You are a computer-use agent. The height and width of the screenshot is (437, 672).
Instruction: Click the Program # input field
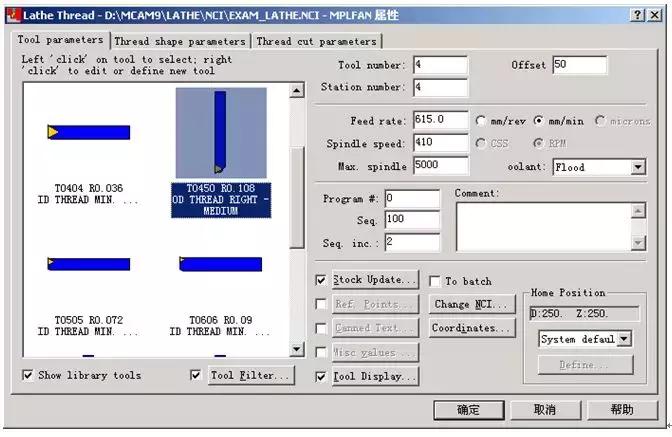click(412, 198)
